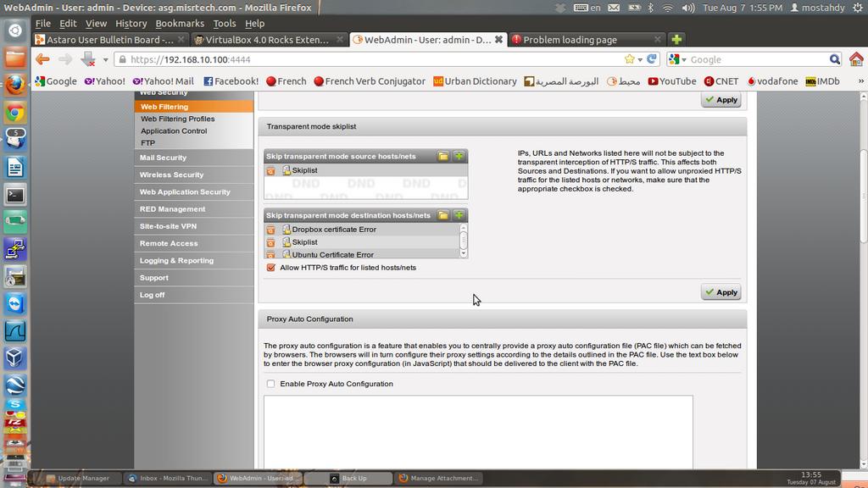
Task: Open the Tools menu
Action: [224, 23]
